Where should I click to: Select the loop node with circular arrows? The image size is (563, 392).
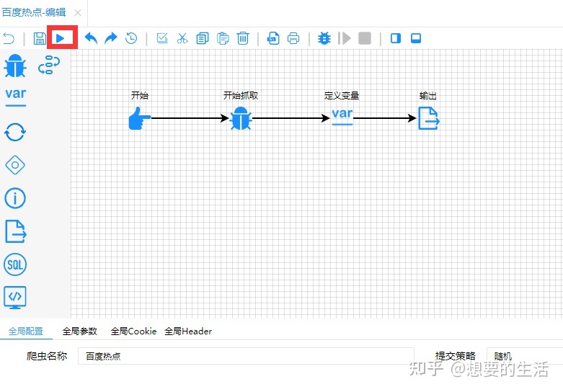tap(15, 132)
